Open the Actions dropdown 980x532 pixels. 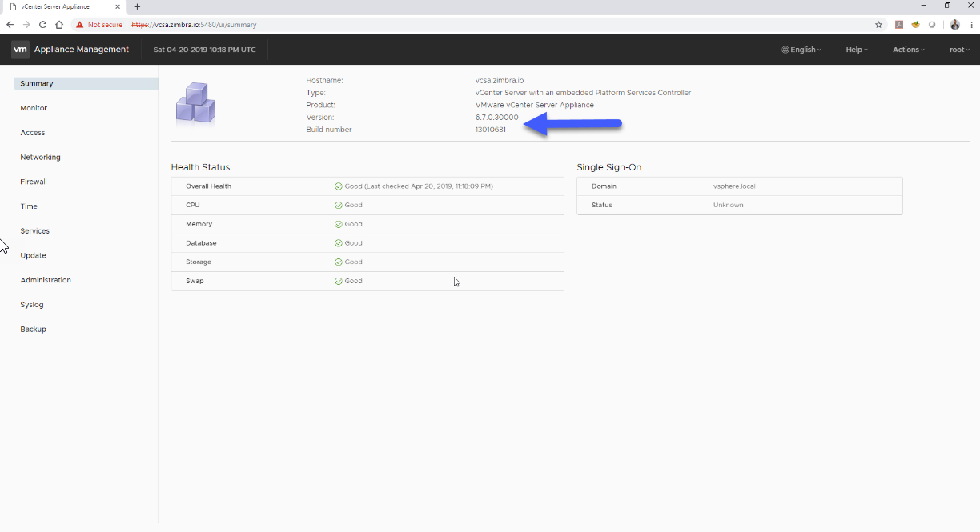point(909,50)
